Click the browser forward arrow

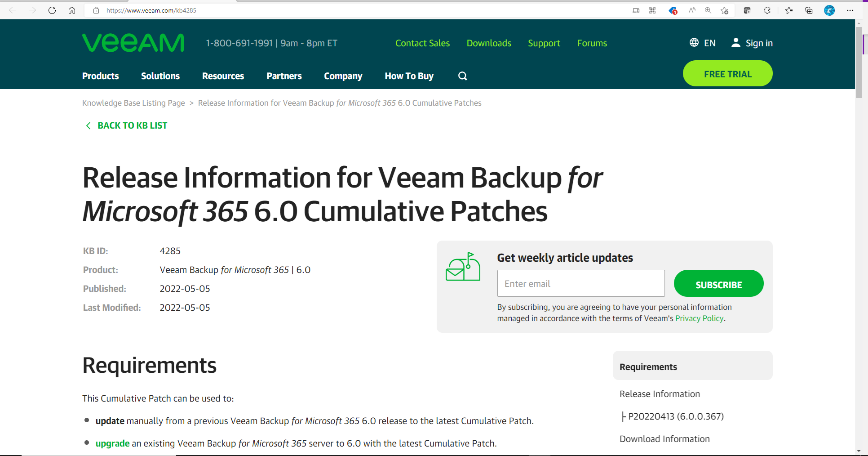point(32,10)
